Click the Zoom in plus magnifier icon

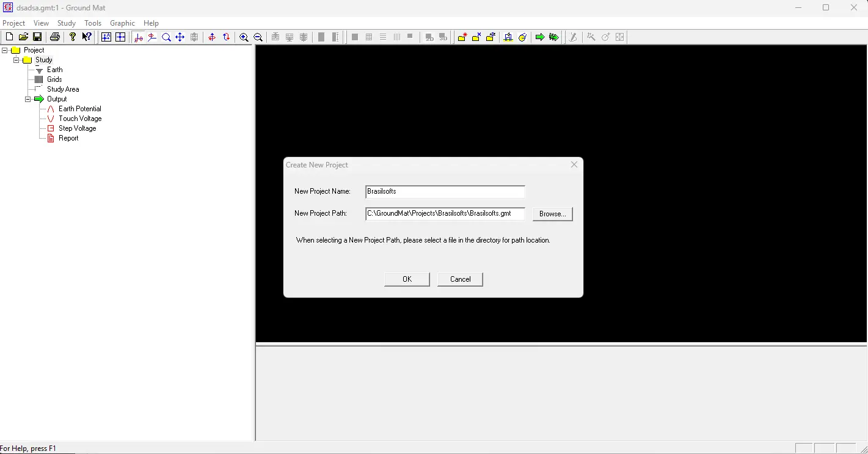244,37
